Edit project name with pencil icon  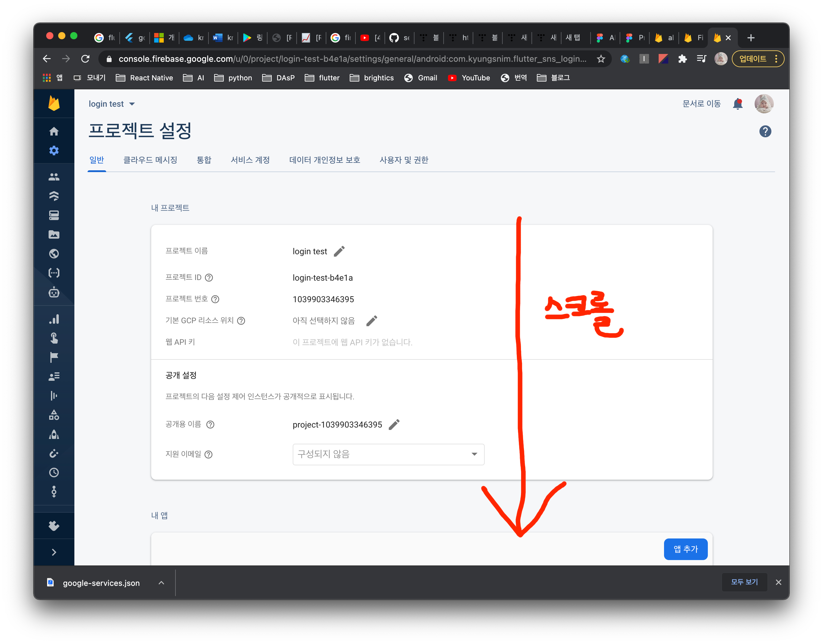(339, 252)
